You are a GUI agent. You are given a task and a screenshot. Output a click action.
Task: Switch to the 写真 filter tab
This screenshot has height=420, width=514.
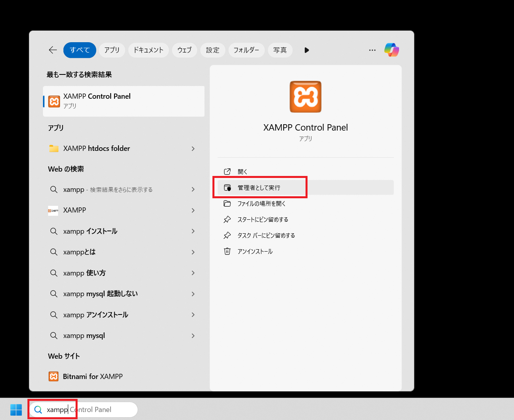click(x=280, y=50)
